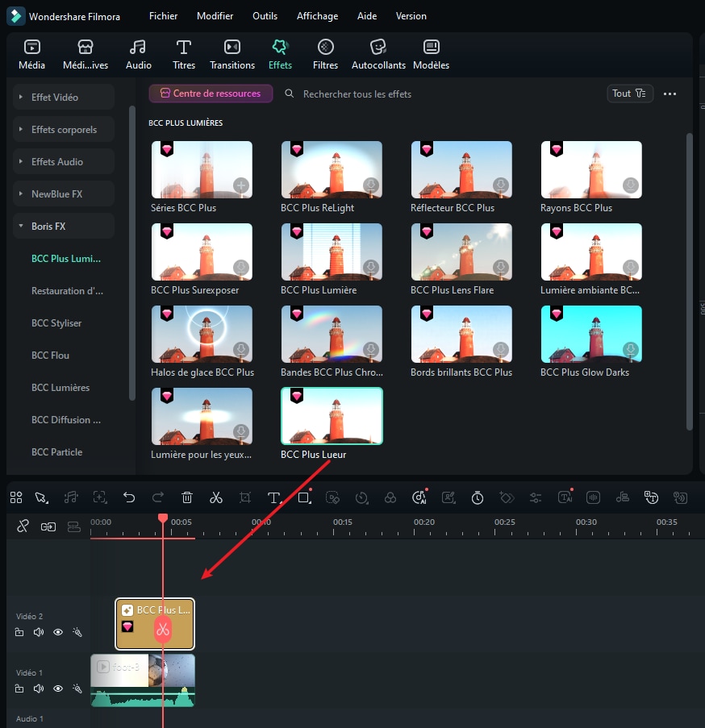Select the BCC Plus L... clip on Vidéo 2
This screenshot has width=705, height=728.
coord(155,624)
